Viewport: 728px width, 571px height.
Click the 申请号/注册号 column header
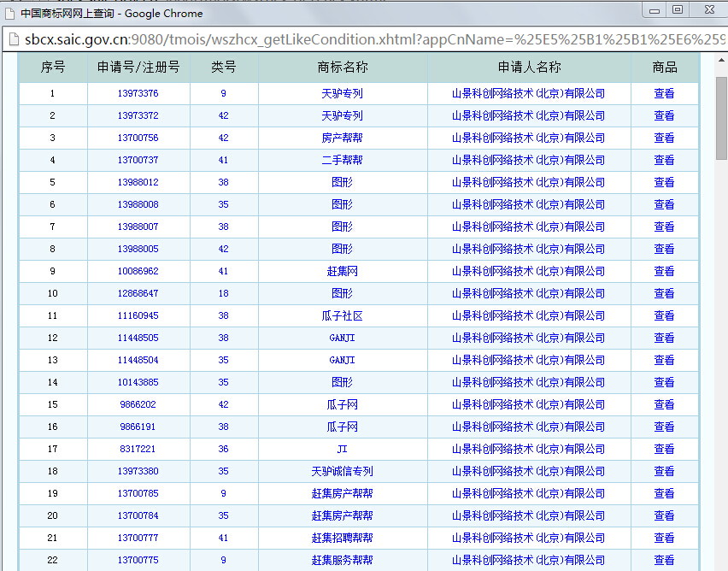[x=138, y=68]
